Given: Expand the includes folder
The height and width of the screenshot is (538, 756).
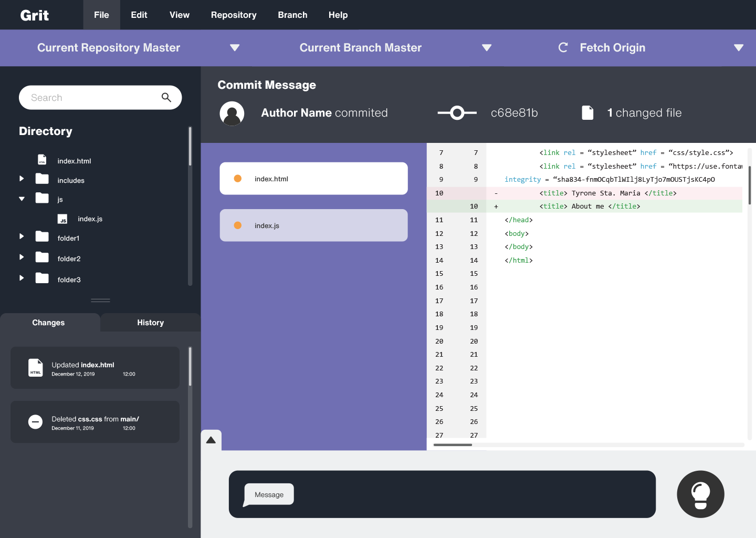Looking at the screenshot, I should click(22, 179).
